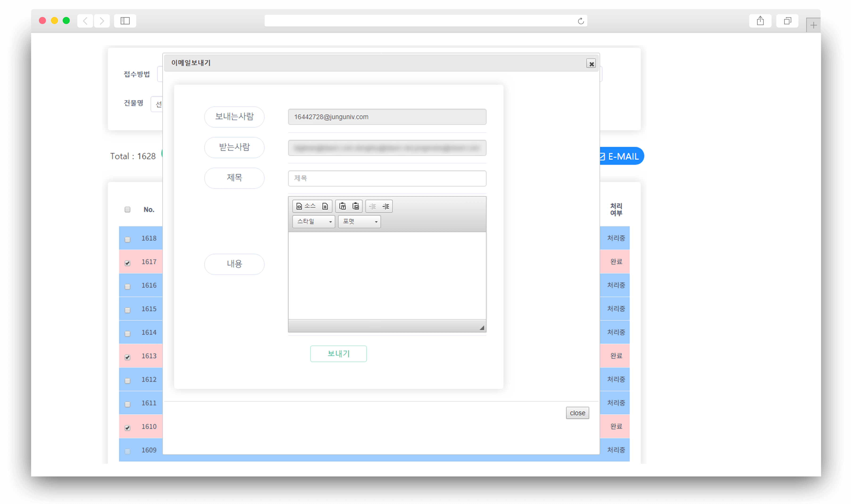Click the 제목 subject input field
This screenshot has width=851, height=504.
(x=387, y=178)
